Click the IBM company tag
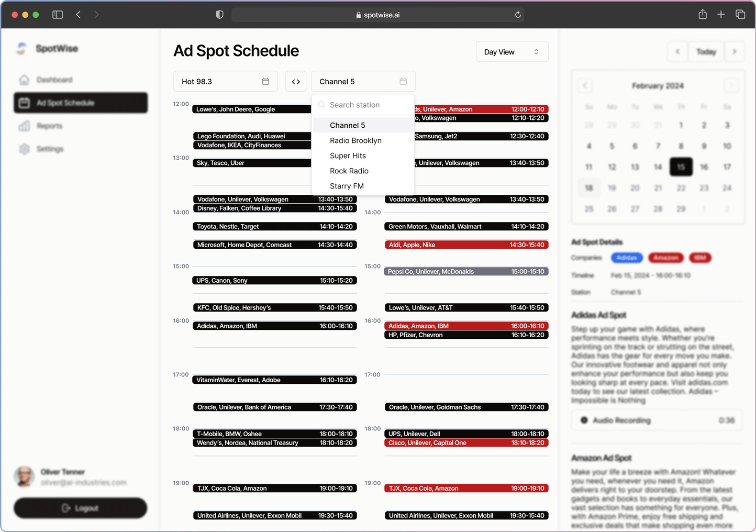Viewport: 756px width, 532px height. point(701,258)
